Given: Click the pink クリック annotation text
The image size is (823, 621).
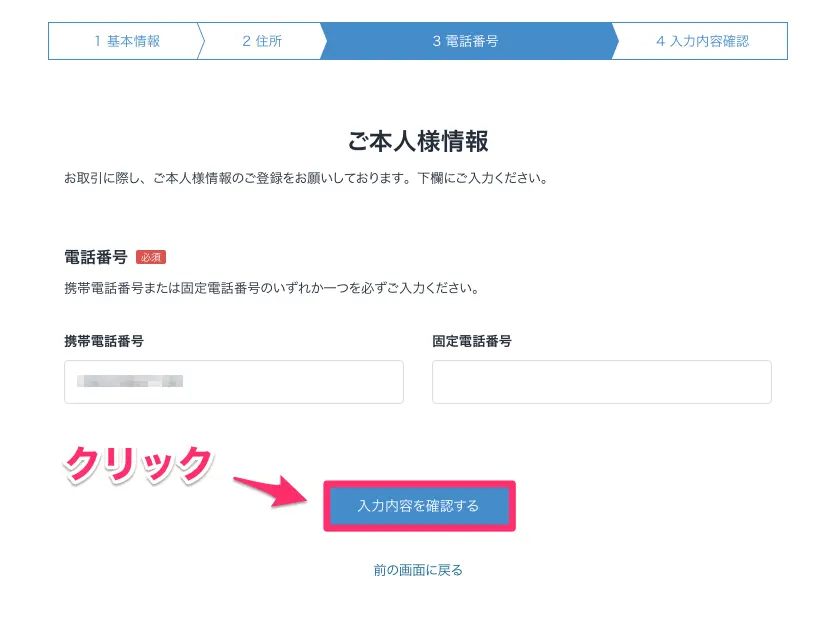Looking at the screenshot, I should [139, 465].
